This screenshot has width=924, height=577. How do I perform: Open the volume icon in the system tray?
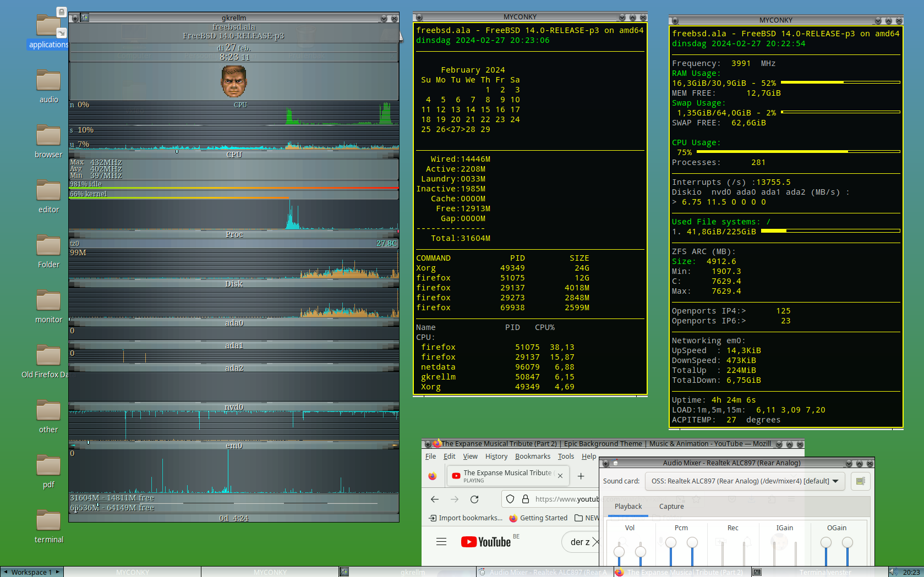[894, 572]
